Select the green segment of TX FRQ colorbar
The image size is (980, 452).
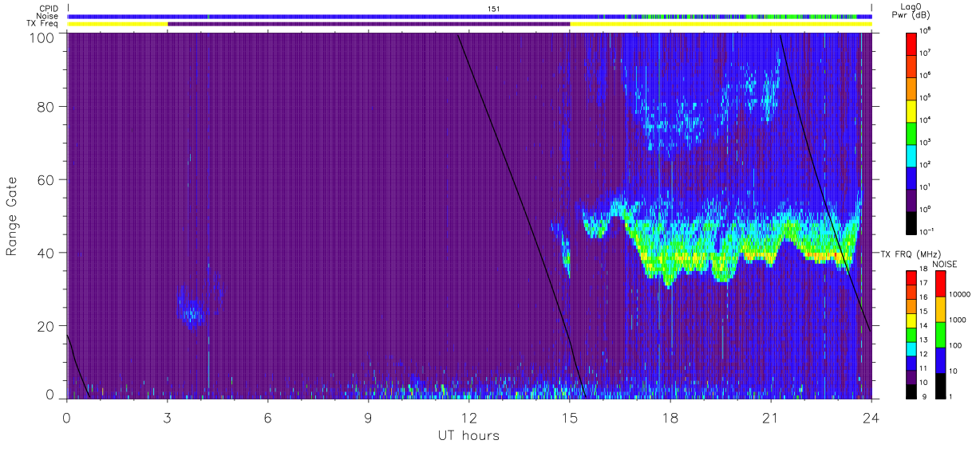tap(911, 333)
